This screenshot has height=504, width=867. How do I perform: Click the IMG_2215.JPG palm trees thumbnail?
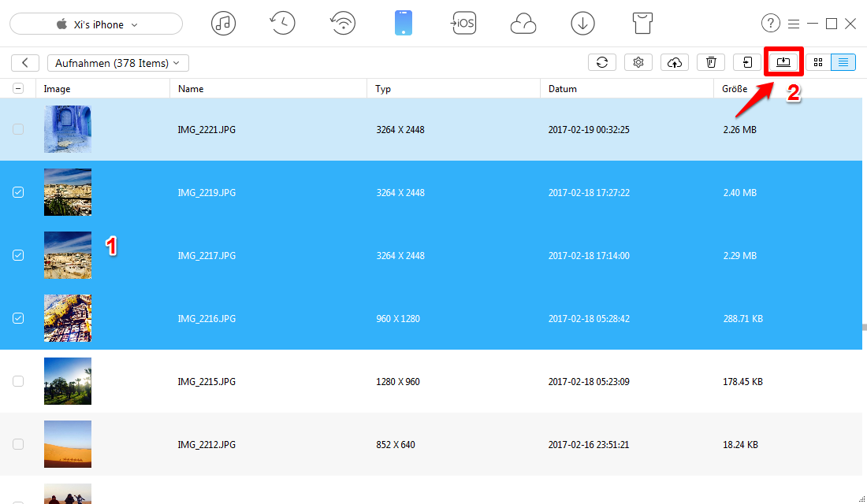tap(68, 381)
